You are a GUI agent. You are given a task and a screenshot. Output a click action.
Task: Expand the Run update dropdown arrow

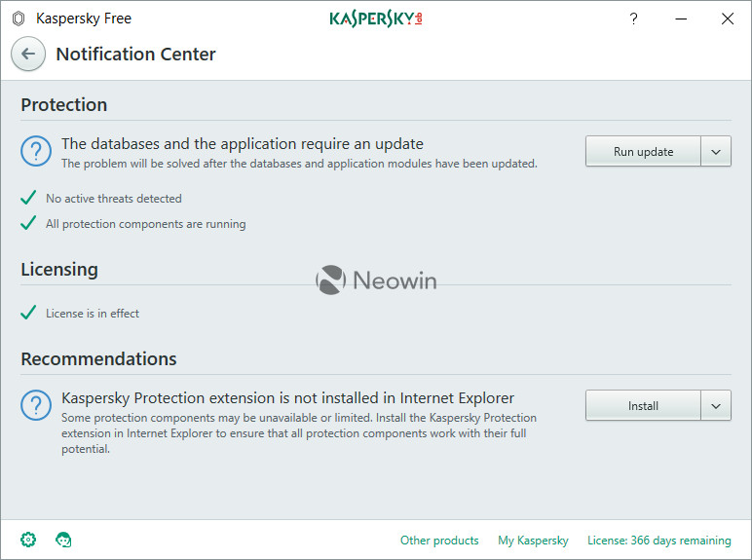[716, 152]
